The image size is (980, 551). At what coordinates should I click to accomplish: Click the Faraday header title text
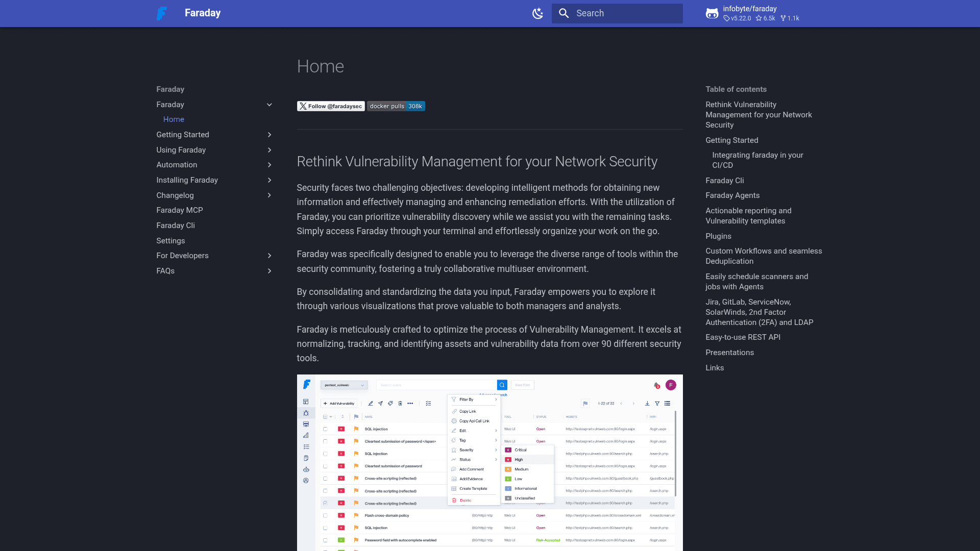203,13
